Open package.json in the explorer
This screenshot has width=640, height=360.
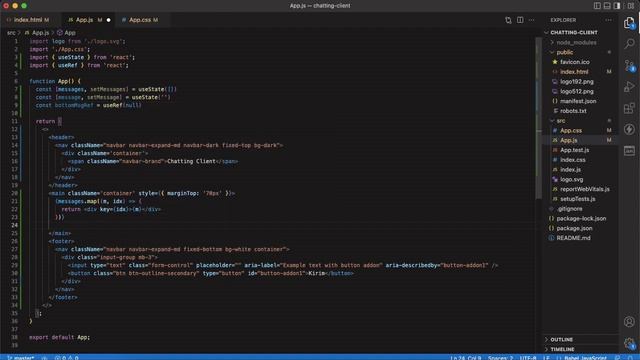574,229
